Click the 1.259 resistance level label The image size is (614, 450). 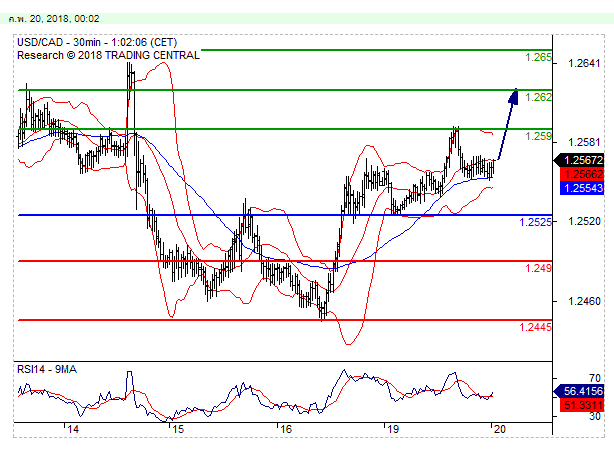[x=538, y=136]
